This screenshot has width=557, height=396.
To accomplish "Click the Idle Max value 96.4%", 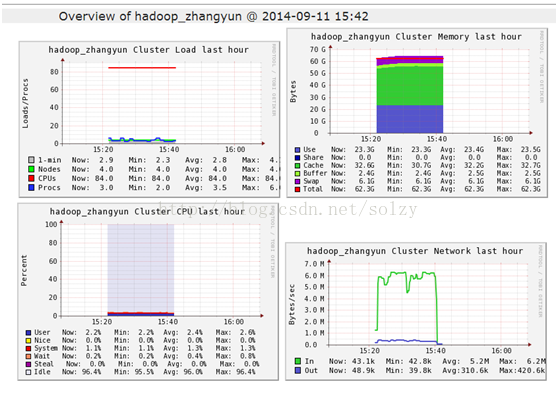I will tap(246, 372).
